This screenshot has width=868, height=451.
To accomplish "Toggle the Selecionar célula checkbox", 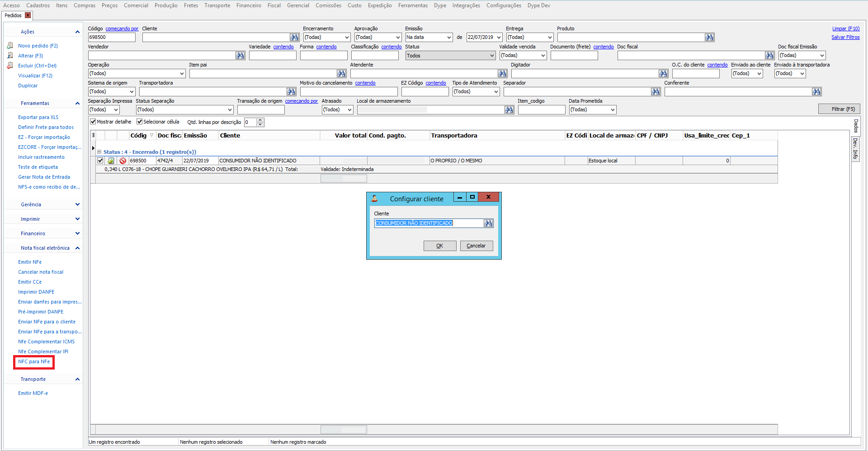I will pyautogui.click(x=139, y=122).
